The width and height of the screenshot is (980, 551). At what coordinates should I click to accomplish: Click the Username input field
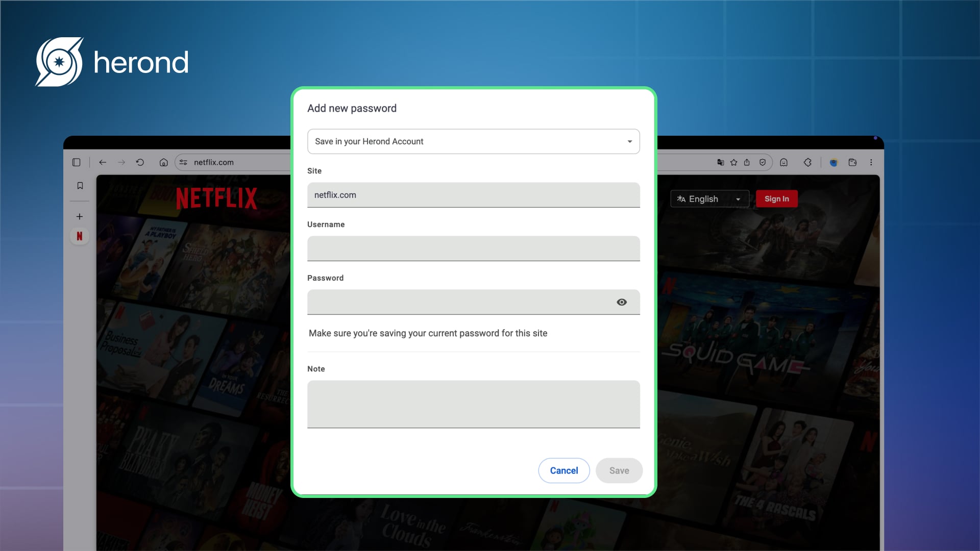click(473, 248)
